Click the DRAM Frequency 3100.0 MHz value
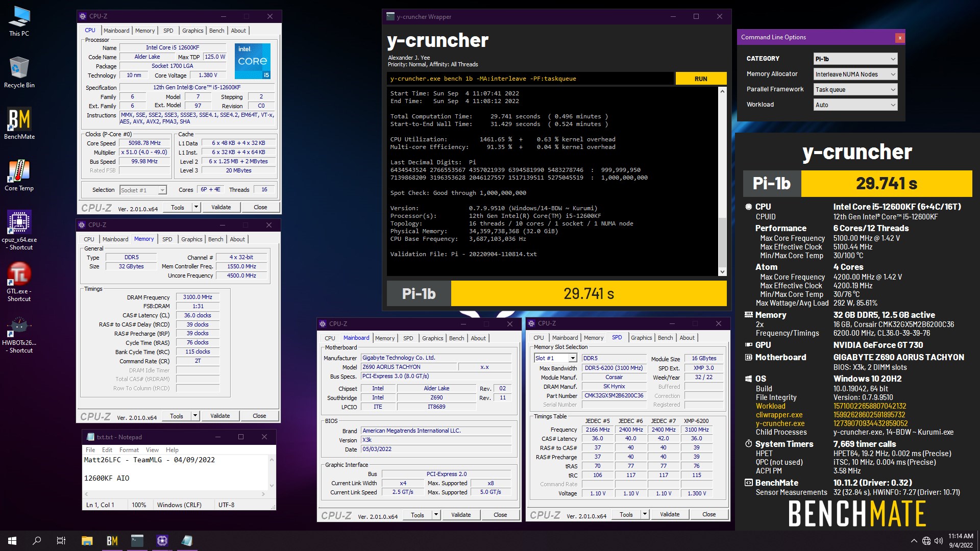 (198, 297)
